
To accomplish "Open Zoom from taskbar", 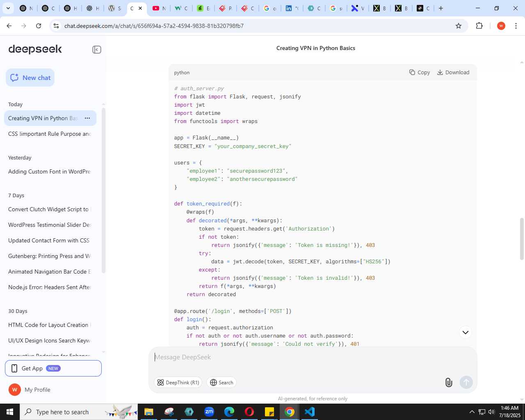I will (209, 412).
